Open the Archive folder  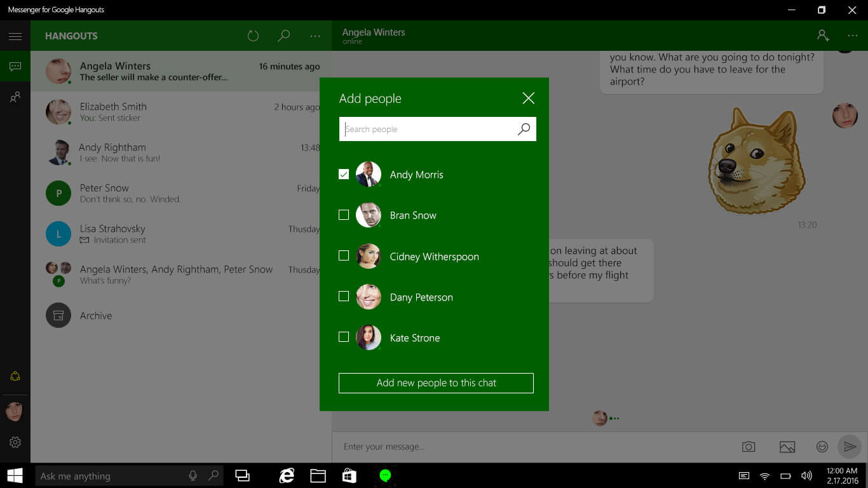[181, 315]
